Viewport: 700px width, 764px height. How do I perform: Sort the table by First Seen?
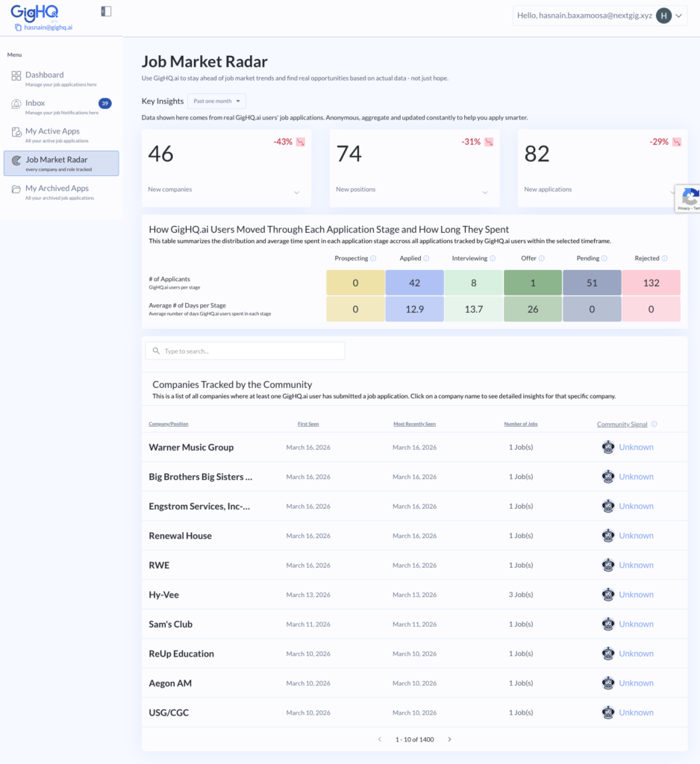coord(308,424)
